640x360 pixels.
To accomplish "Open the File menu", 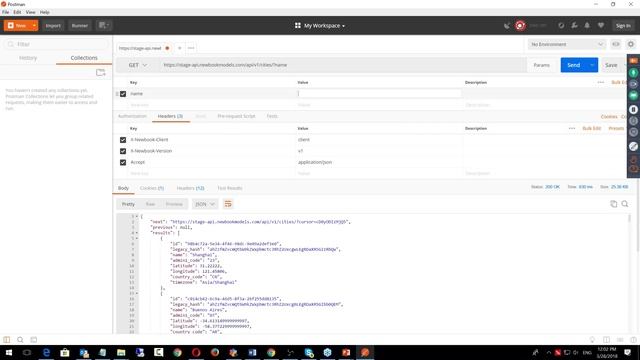I will 6,12.
